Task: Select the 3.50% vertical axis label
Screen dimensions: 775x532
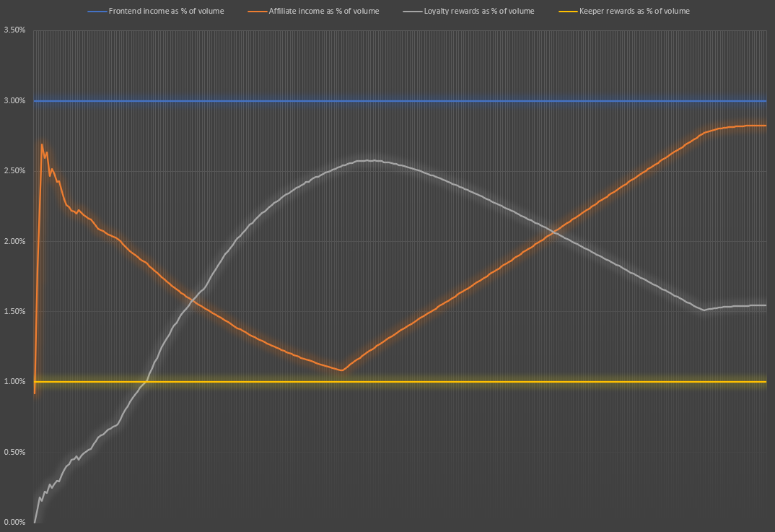Action: pos(14,30)
